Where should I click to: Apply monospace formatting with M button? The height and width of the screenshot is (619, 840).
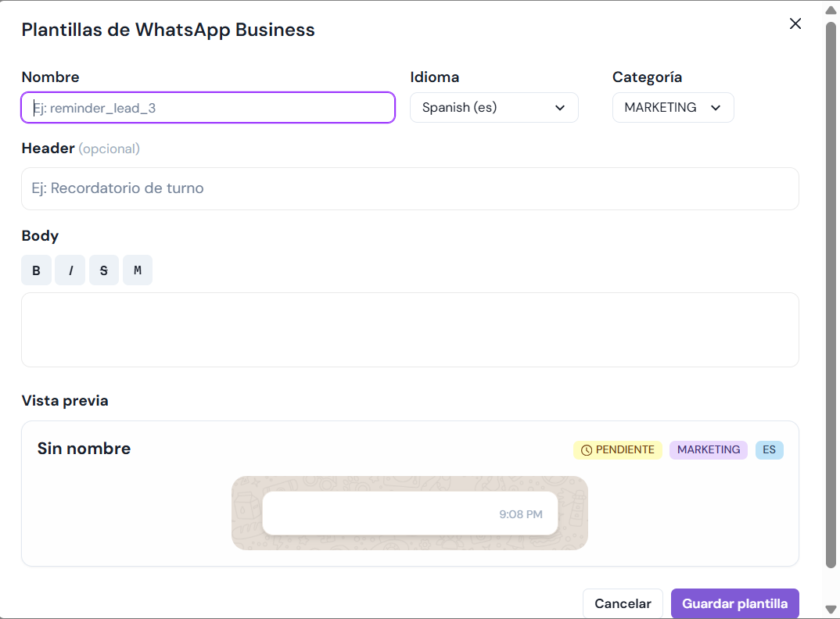138,270
